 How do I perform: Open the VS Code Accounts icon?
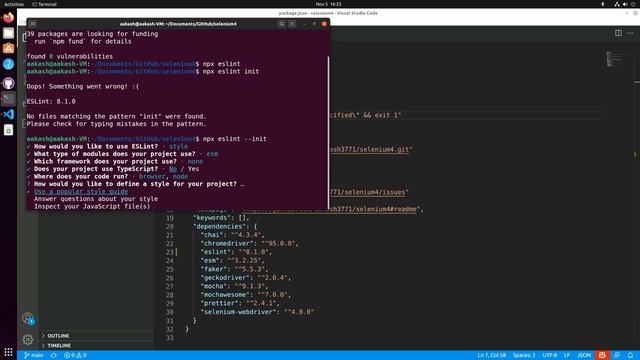point(28,318)
